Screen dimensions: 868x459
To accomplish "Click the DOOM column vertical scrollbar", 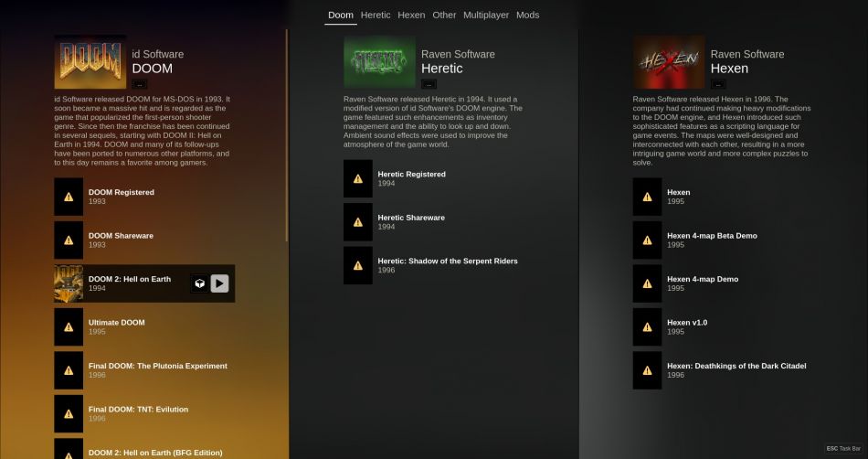I will [286, 135].
